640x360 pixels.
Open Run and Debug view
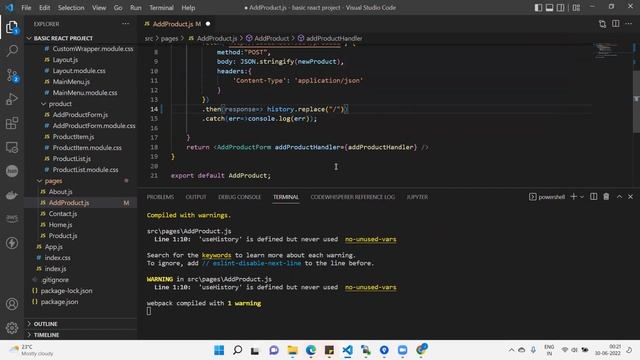pyautogui.click(x=12, y=99)
